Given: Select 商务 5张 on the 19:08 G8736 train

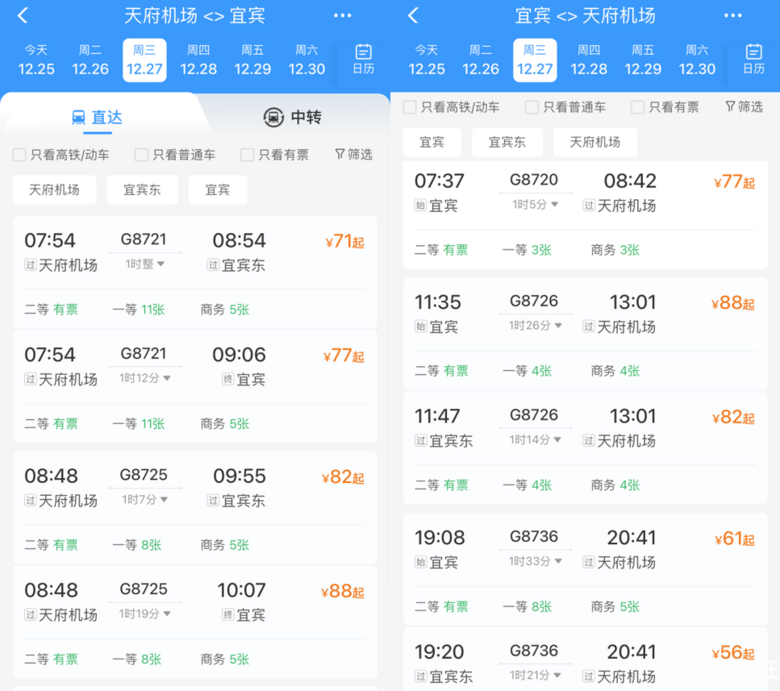Looking at the screenshot, I should pos(615,606).
